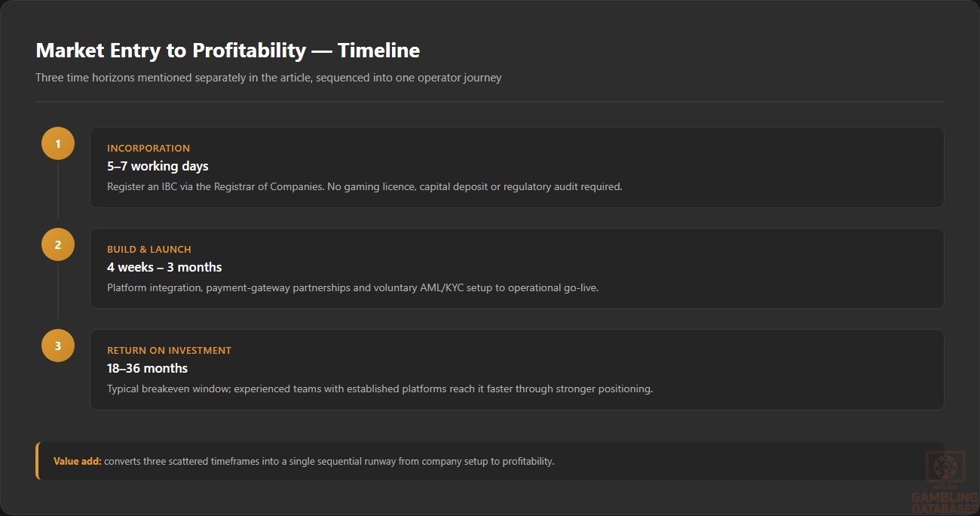Viewport: 980px width, 516px height.
Task: Click the RETURN ON INVESTMENT label
Action: (x=169, y=351)
